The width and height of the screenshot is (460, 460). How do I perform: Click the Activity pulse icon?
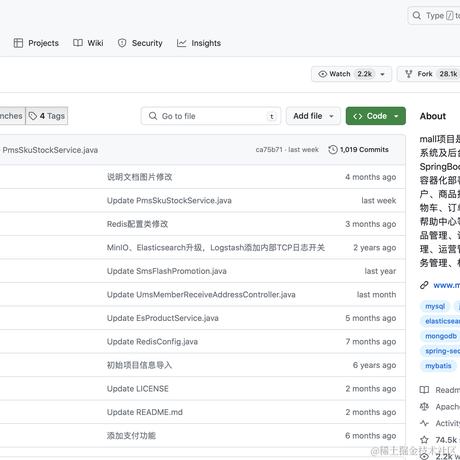(x=424, y=423)
